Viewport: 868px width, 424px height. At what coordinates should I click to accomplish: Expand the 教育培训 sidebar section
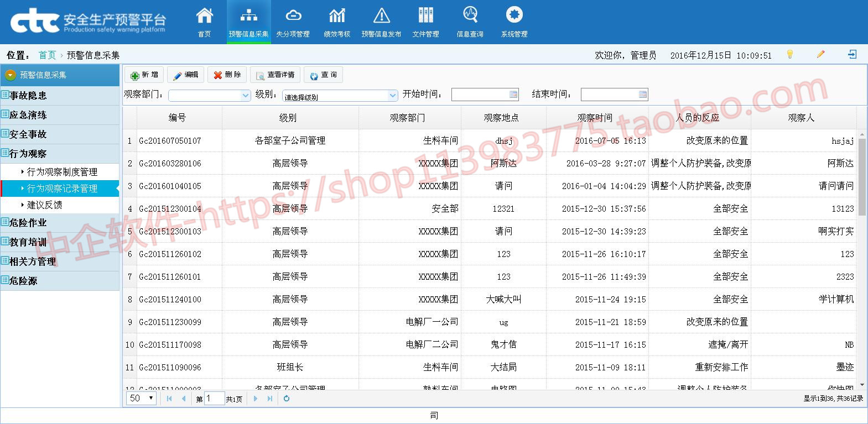[60, 242]
